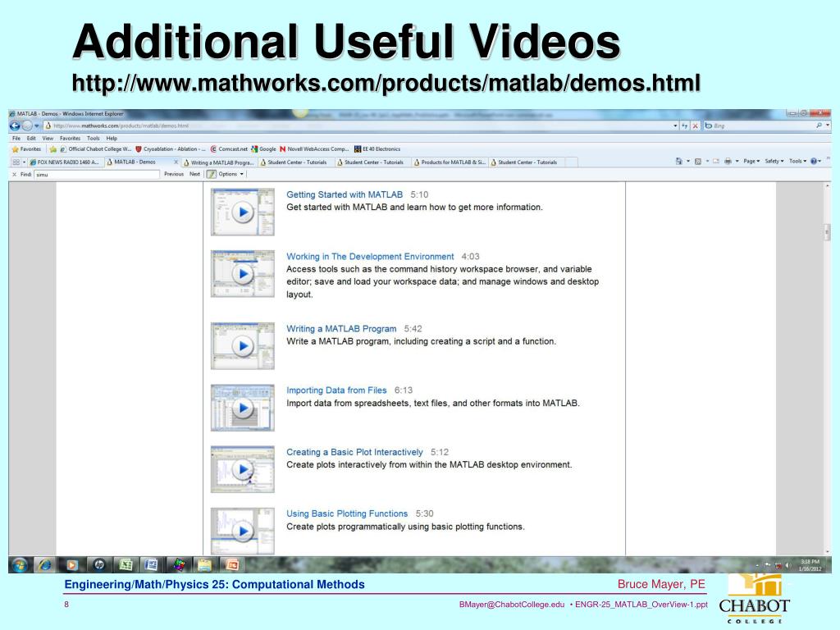Click the Windows Start orb
Image resolution: width=840 pixels, height=630 pixels.
tap(20, 565)
